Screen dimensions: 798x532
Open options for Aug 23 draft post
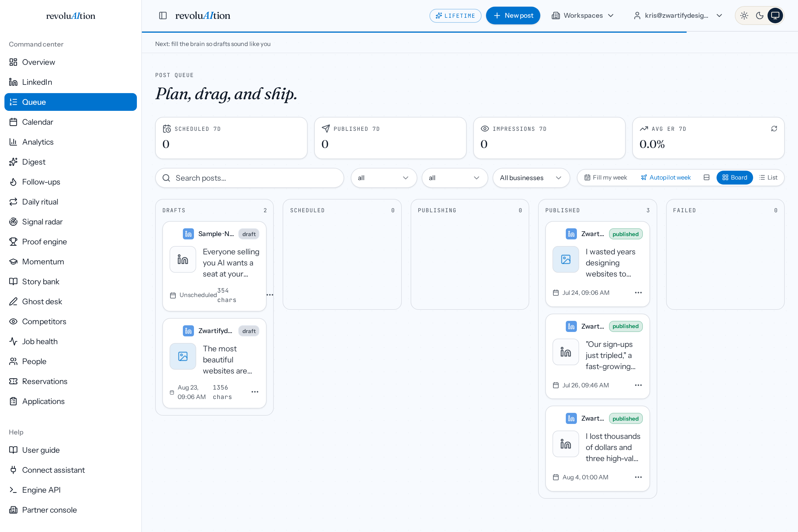255,392
